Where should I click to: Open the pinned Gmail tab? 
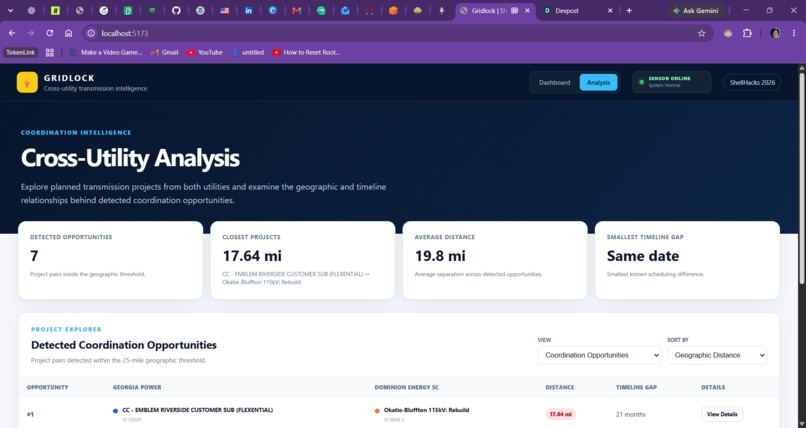click(x=297, y=10)
